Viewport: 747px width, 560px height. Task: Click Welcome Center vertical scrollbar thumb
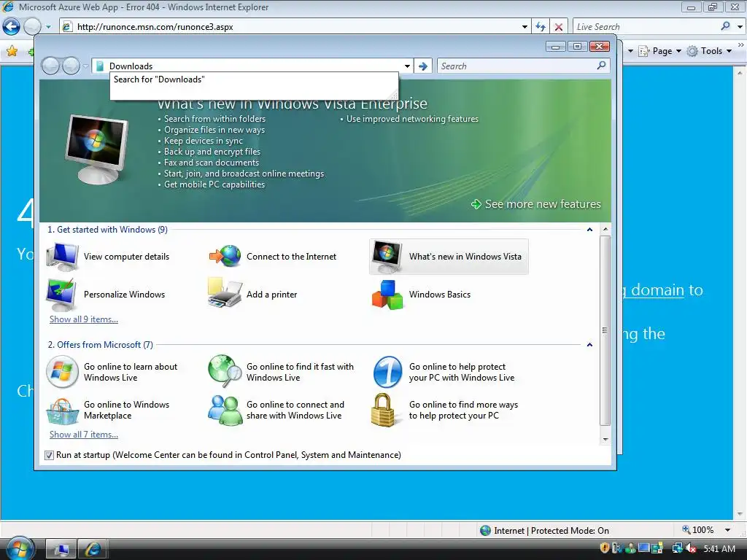(605, 330)
